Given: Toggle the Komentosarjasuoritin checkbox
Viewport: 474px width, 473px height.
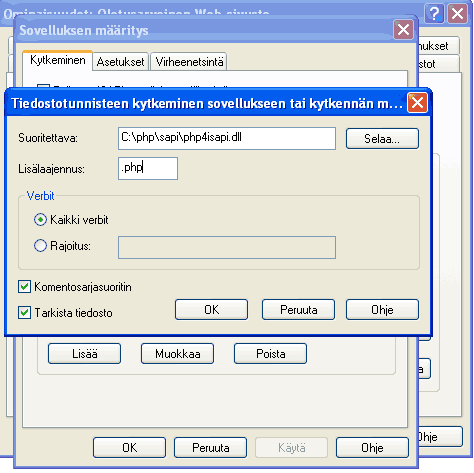Looking at the screenshot, I should 24,287.
